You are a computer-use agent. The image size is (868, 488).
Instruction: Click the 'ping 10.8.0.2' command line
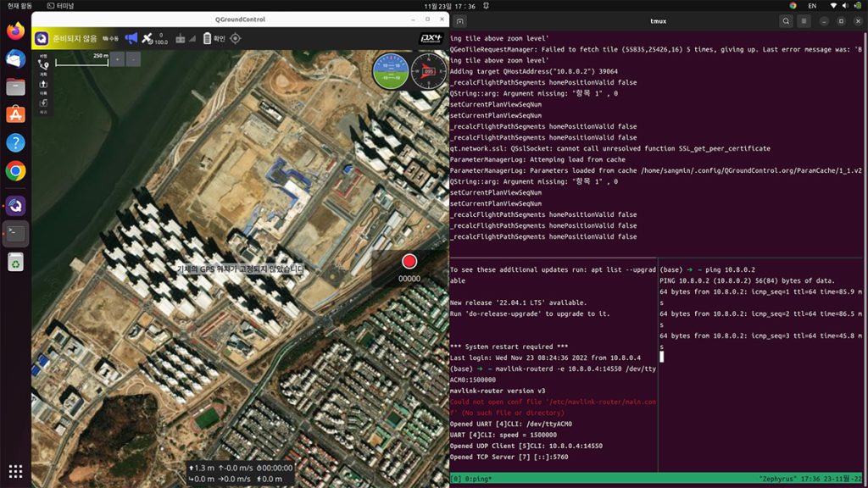730,270
